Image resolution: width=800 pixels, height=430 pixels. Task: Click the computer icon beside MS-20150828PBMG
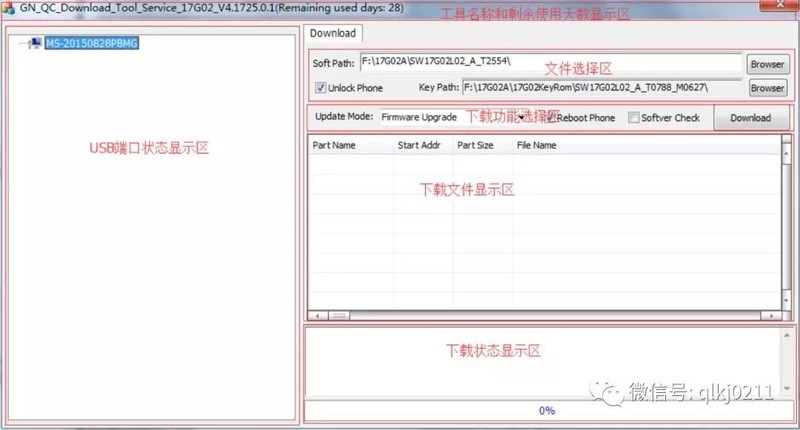36,43
